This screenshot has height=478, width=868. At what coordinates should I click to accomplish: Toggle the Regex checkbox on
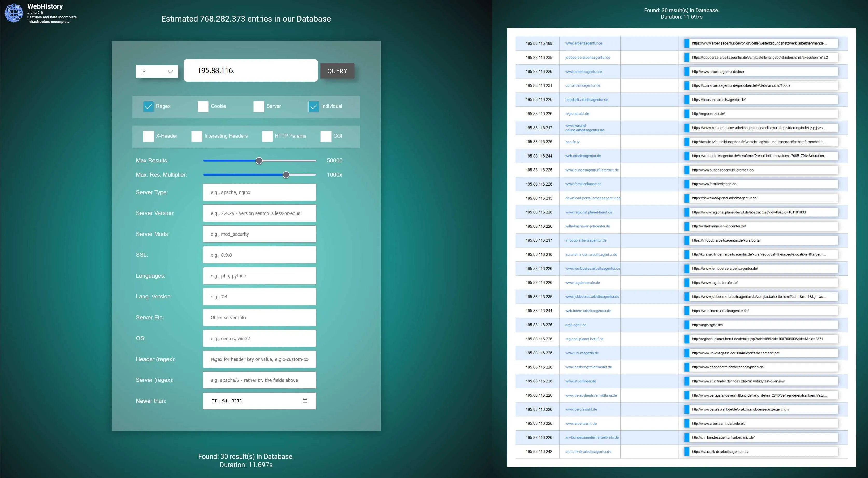click(148, 106)
